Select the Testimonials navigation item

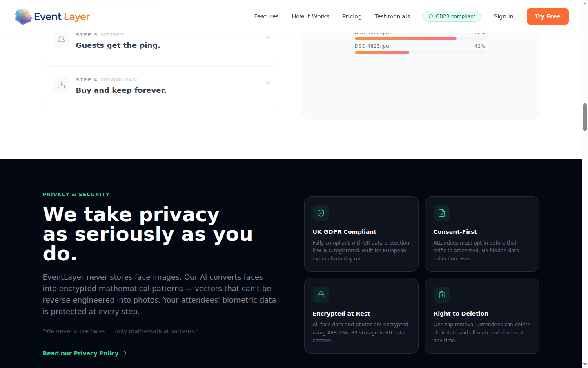pos(392,16)
